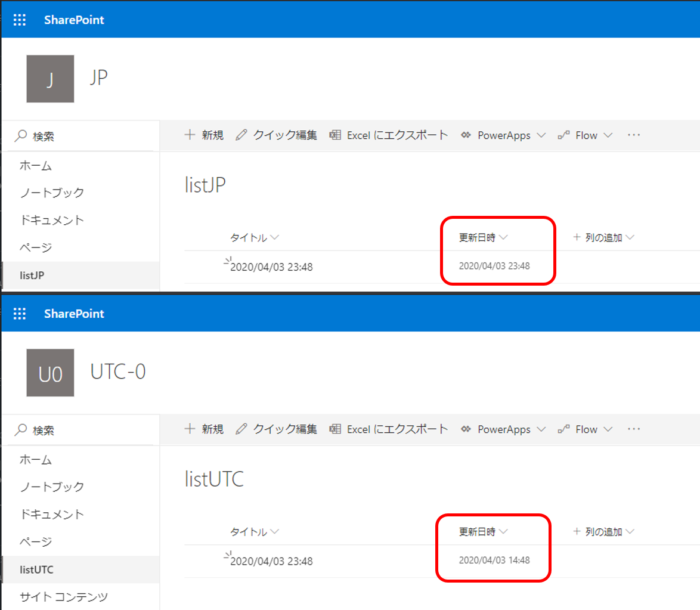700x610 pixels.
Task: Open app launcher in UTC-0 site header
Action: (x=20, y=314)
